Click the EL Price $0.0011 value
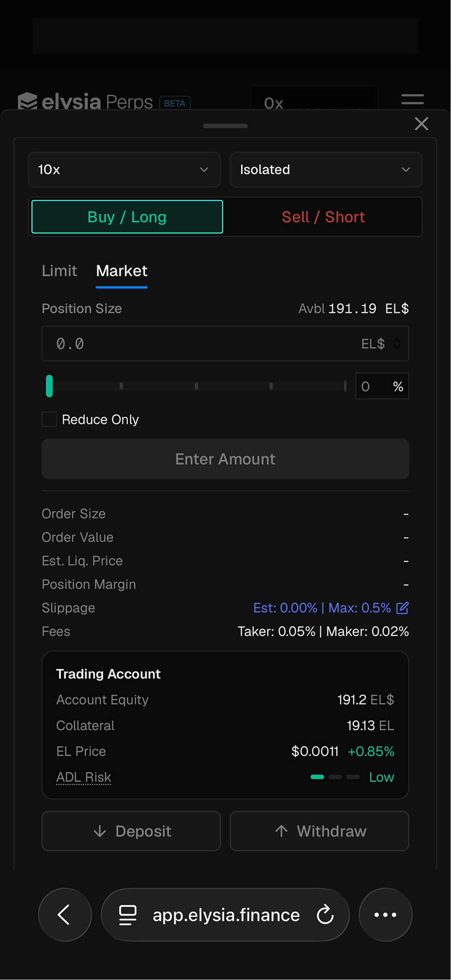The width and height of the screenshot is (451, 980). point(315,751)
